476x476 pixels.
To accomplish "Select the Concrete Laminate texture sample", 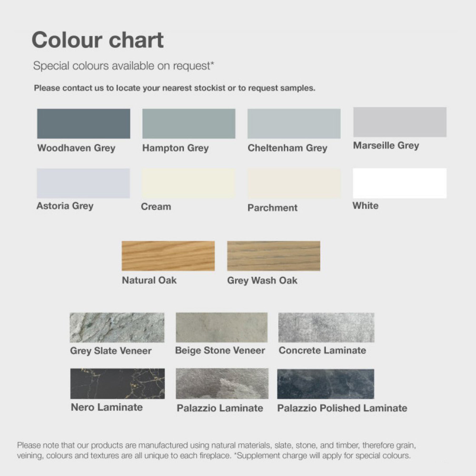I will [326, 327].
